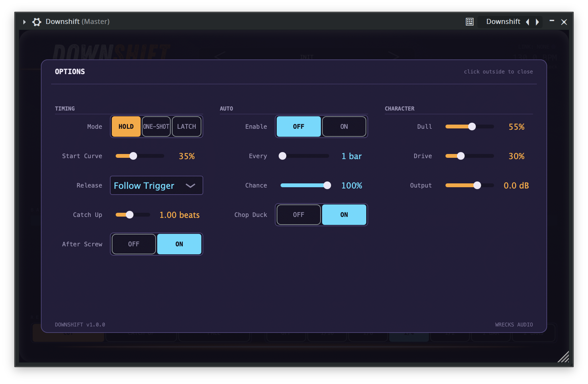
Task: Open the plugin menu arrow in the title bar
Action: [x=24, y=22]
